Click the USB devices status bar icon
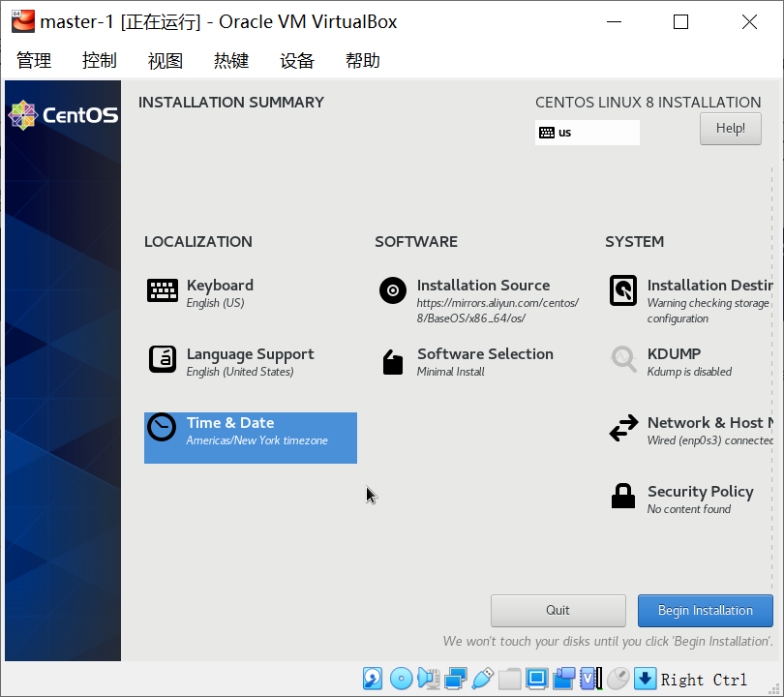Viewport: 784px width, 697px height. 483,679
